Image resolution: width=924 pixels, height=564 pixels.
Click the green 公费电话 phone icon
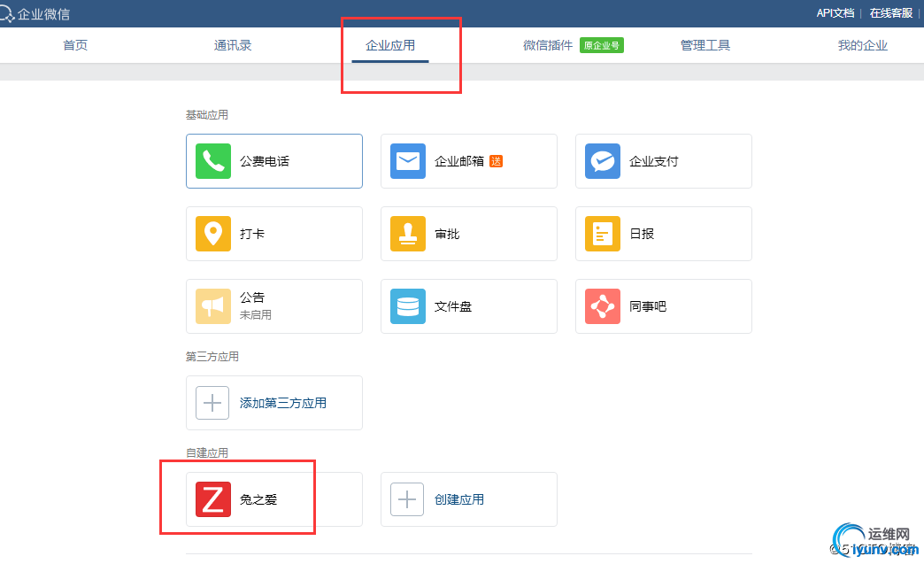coord(213,161)
